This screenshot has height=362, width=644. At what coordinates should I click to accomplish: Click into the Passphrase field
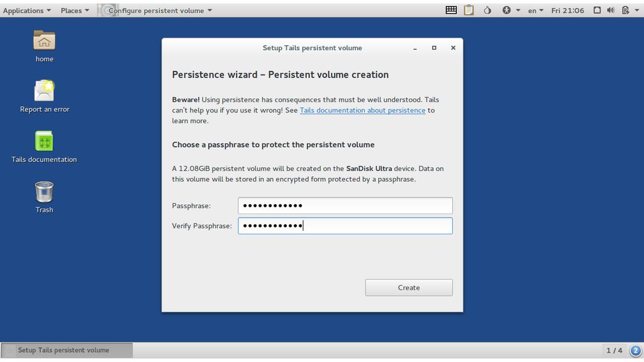pos(345,206)
